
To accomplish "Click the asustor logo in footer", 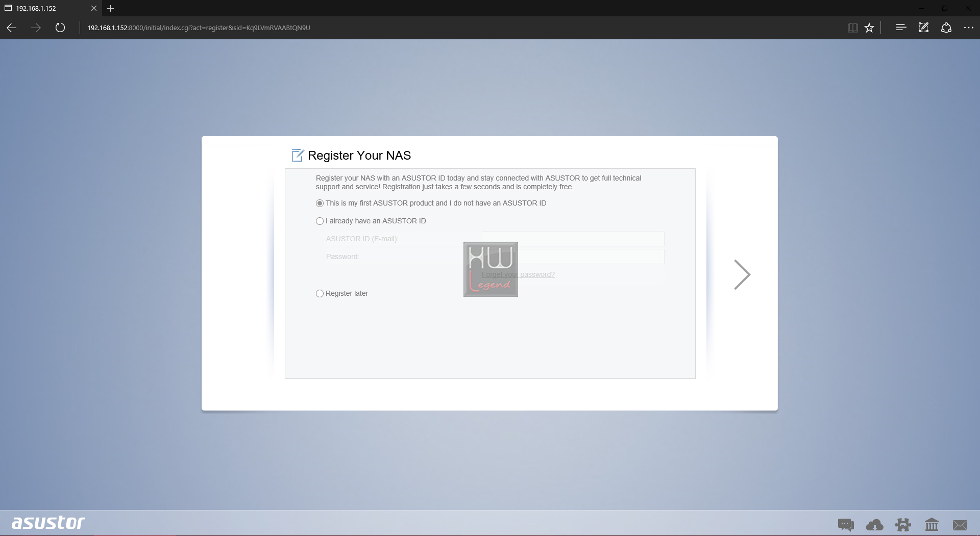I will click(x=48, y=523).
